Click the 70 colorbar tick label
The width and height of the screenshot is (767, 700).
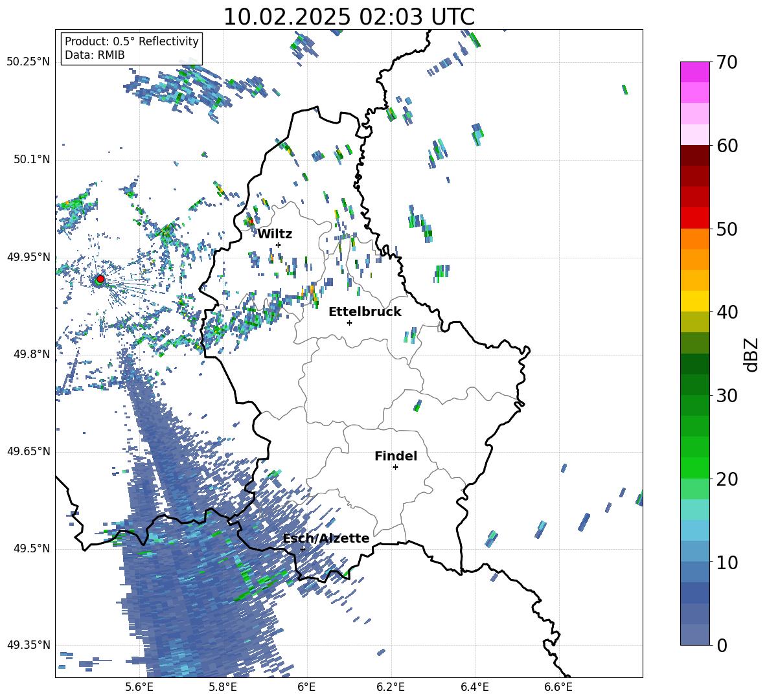pos(727,63)
